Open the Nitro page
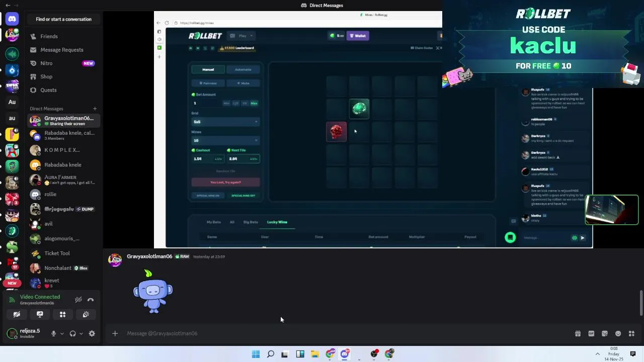 (63, 63)
